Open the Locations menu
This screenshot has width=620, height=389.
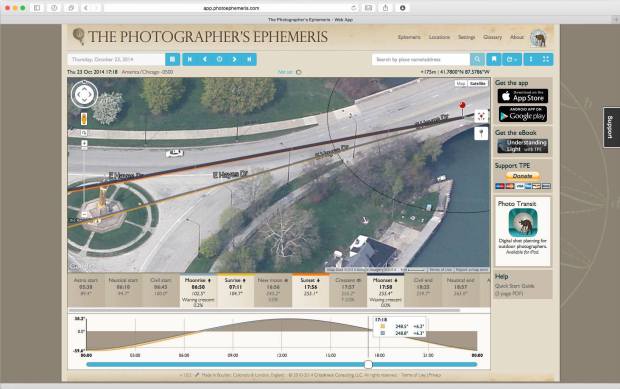point(439,37)
